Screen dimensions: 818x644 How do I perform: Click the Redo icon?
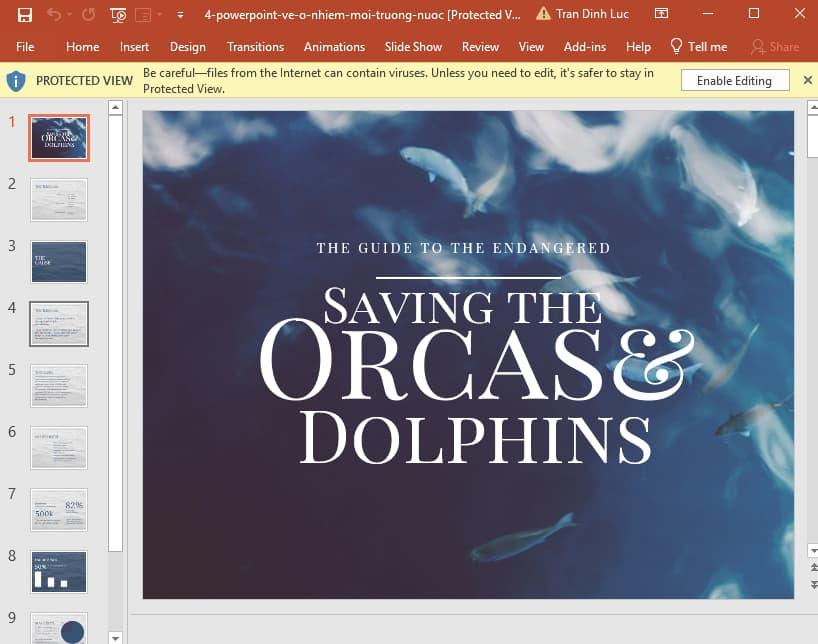89,14
